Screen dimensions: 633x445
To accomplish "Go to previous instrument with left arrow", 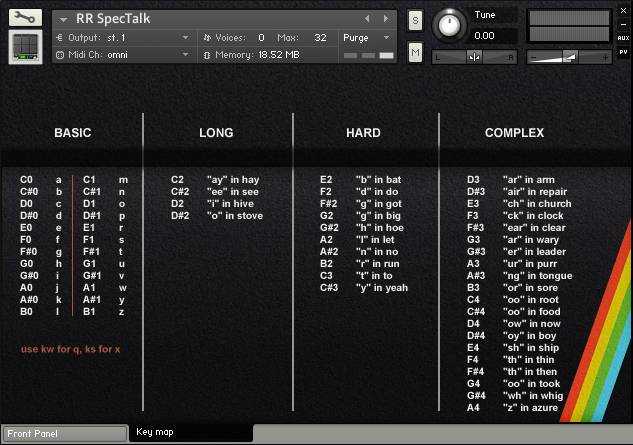I will (367, 19).
